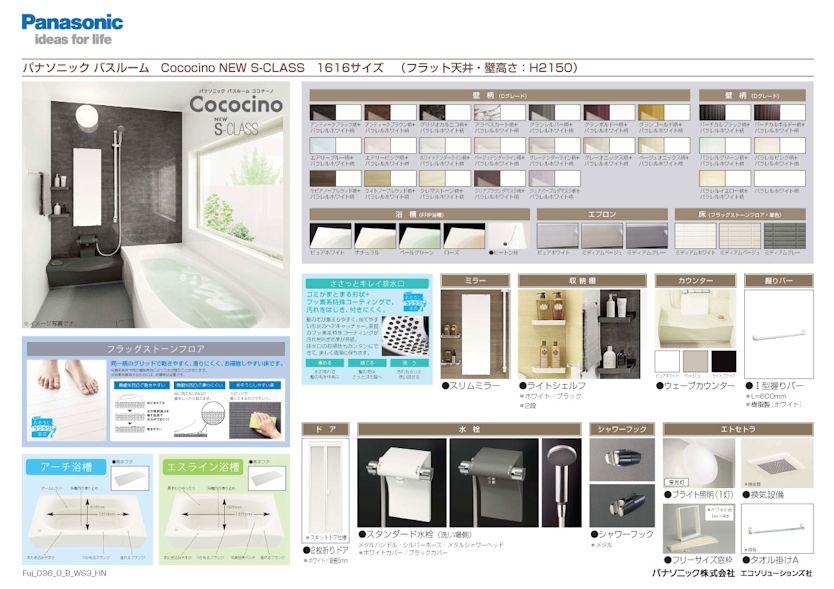
Task: Choose the グリジオカルニコ wall swatch
Action: (445, 112)
